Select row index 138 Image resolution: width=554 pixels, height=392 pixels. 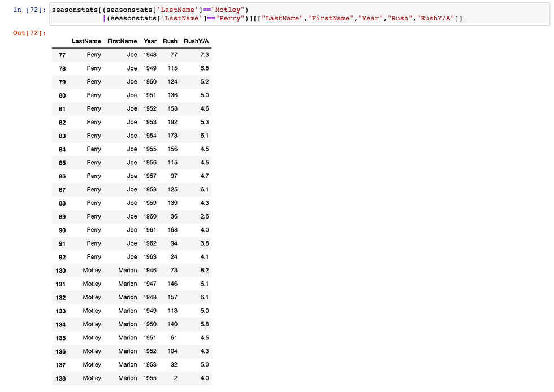61,378
